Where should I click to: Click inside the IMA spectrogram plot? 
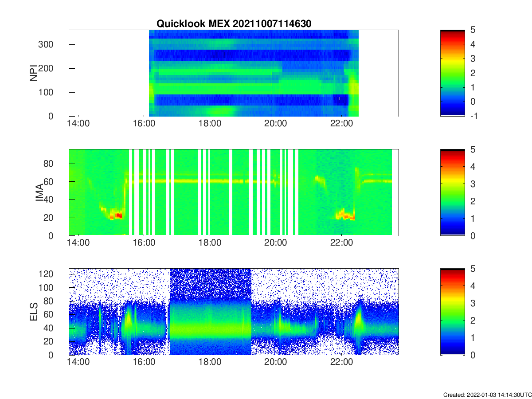click(x=234, y=192)
